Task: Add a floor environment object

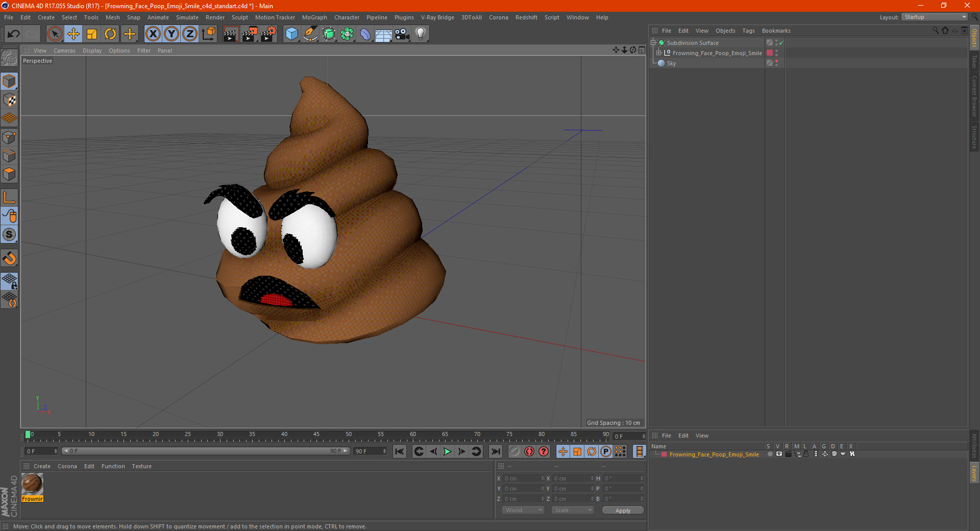Action: pyautogui.click(x=384, y=34)
